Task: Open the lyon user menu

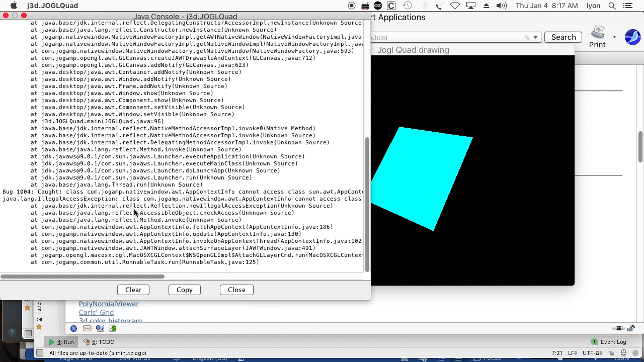Action: [x=593, y=6]
